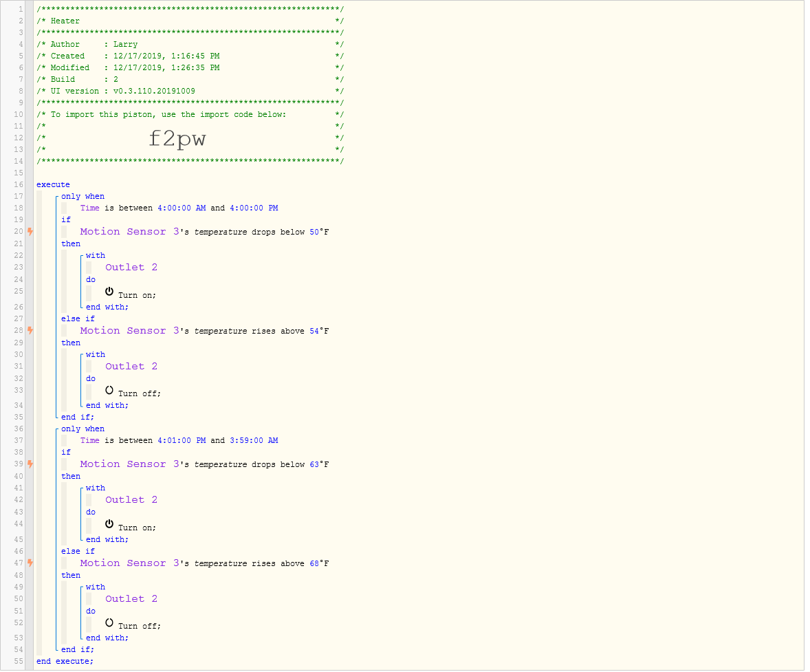This screenshot has width=810, height=672.
Task: Click Author Larry comment line
Action: 190,45
